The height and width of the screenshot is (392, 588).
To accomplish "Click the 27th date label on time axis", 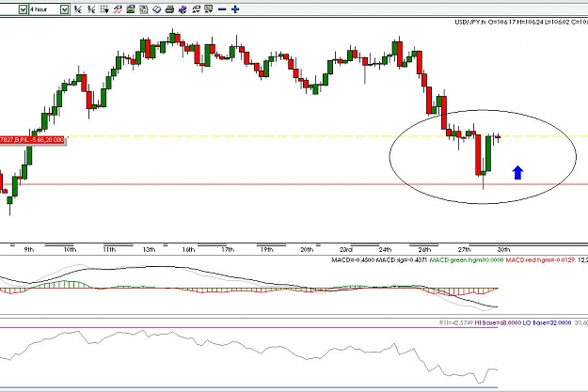I will click(x=464, y=250).
